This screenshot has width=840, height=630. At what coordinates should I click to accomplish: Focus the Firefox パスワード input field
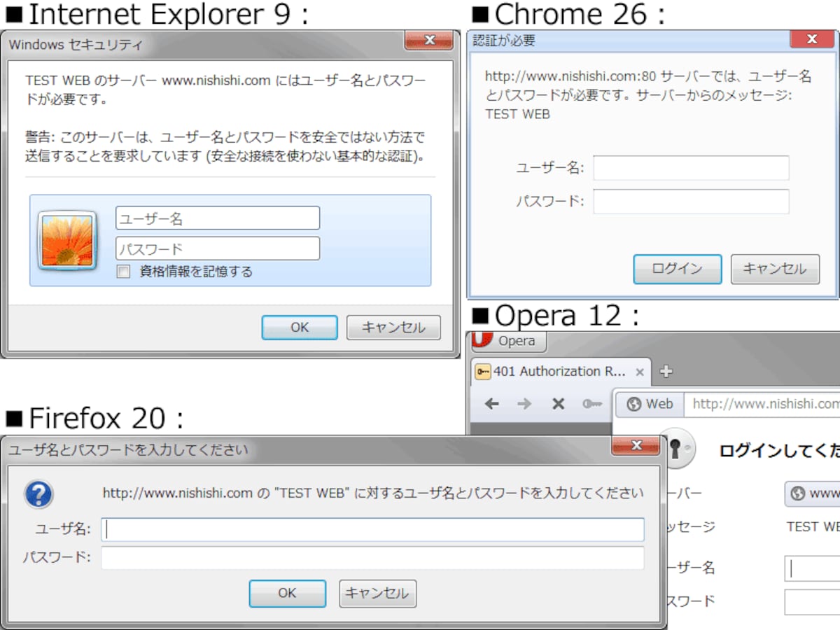tap(372, 558)
